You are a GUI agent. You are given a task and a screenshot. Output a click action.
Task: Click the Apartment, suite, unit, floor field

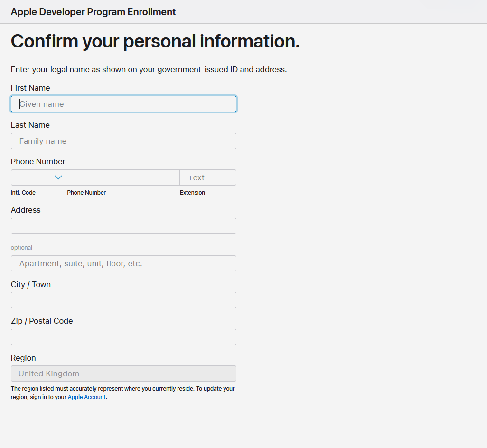[123, 263]
